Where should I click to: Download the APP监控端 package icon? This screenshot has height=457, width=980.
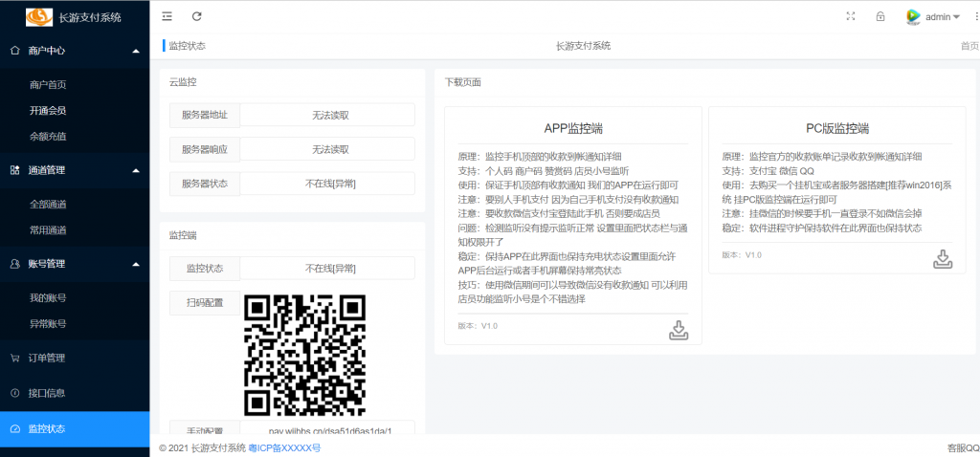[x=679, y=330]
